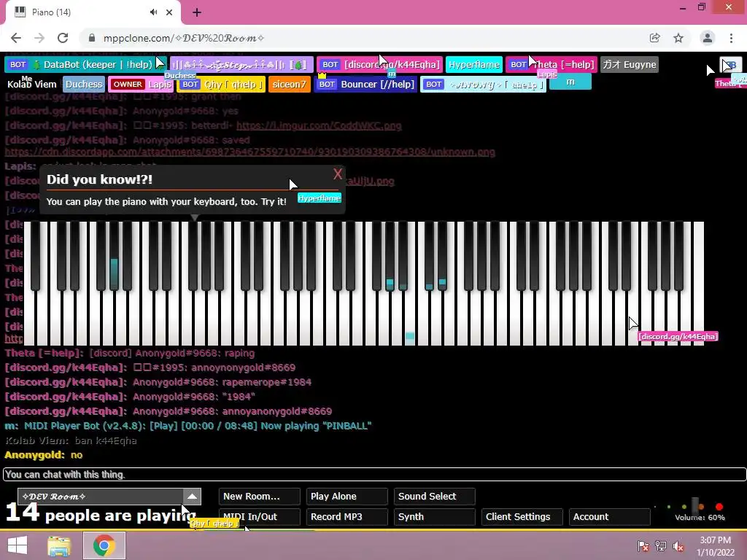Click the [discord.gg/k44Eqha] cursor label on piano
This screenshot has width=747, height=560.
click(x=678, y=337)
